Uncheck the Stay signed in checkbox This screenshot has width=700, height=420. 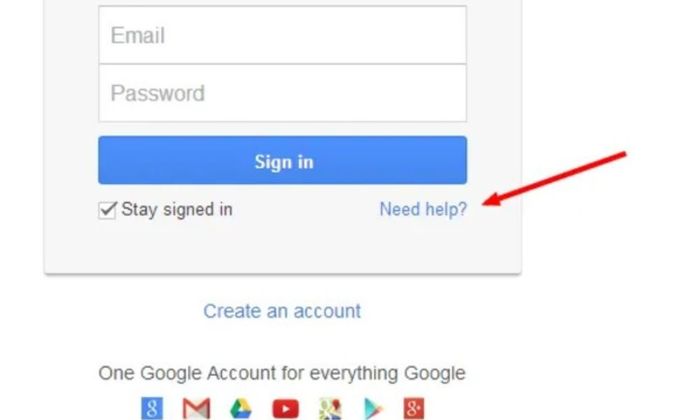click(x=107, y=210)
